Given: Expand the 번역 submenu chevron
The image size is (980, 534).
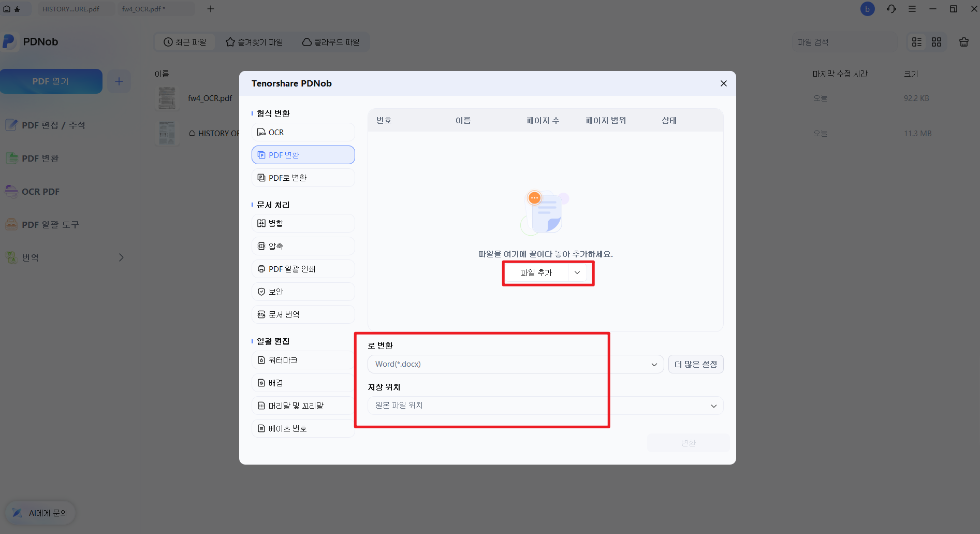Looking at the screenshot, I should click(x=121, y=257).
